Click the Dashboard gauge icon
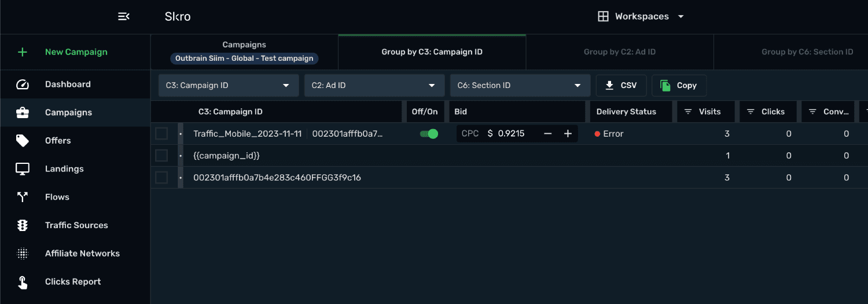 click(x=23, y=85)
